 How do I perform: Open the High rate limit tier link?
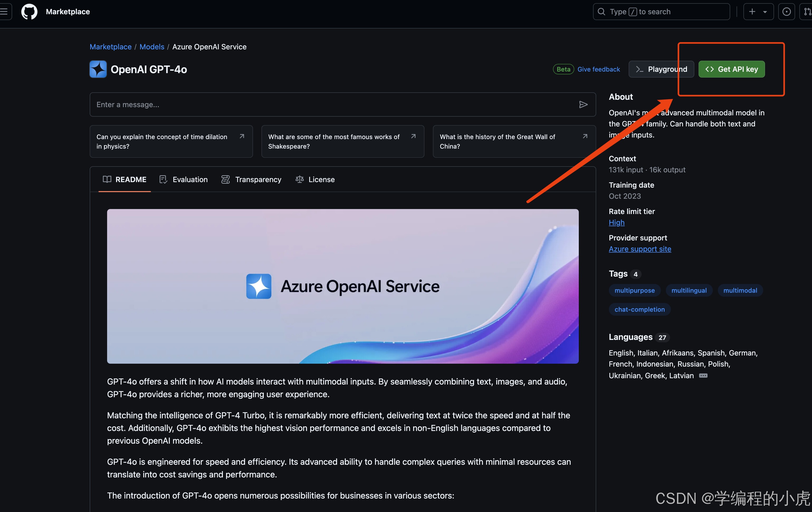[x=617, y=222]
